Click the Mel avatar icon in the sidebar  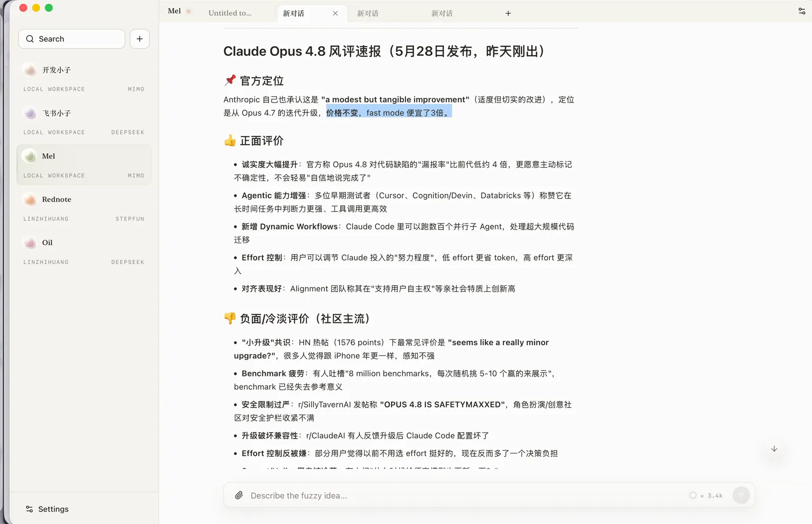(30, 156)
